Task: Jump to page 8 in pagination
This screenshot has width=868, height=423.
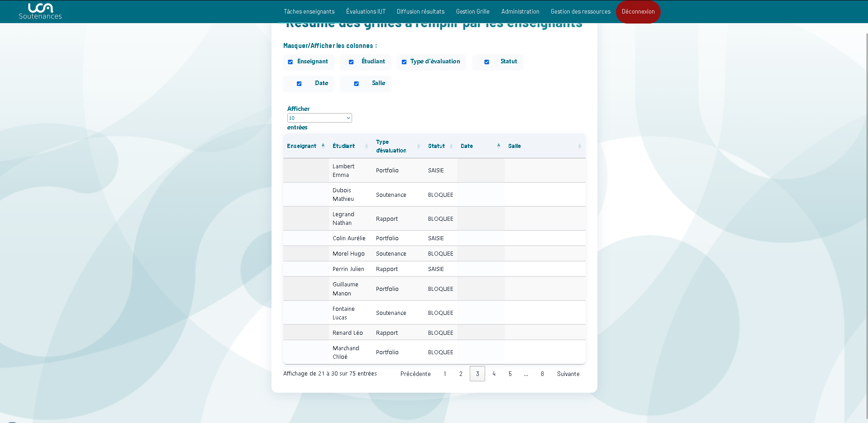Action: pos(542,374)
